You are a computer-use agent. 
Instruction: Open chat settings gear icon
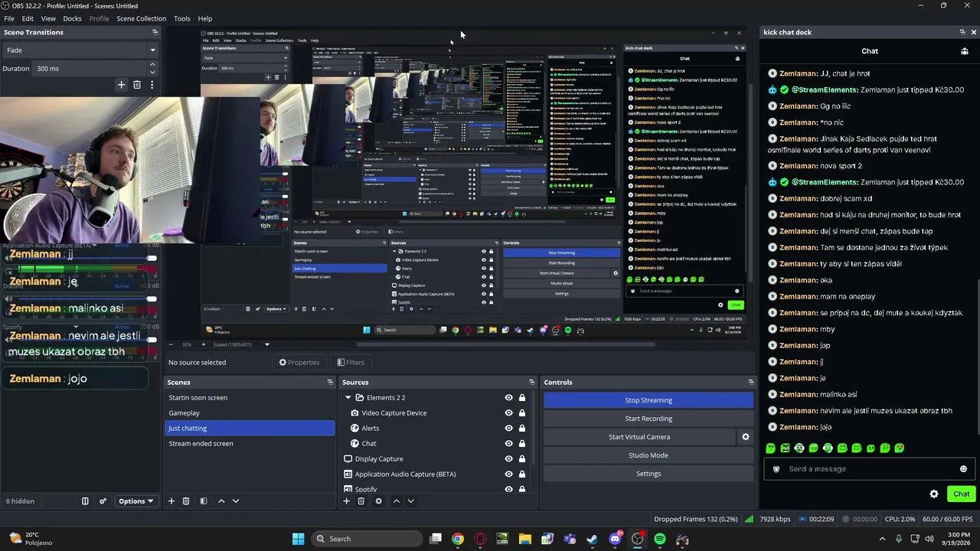tap(934, 494)
